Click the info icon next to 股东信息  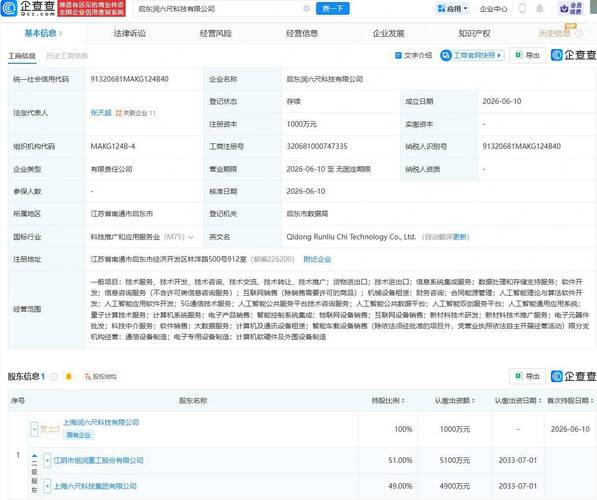tap(54, 377)
